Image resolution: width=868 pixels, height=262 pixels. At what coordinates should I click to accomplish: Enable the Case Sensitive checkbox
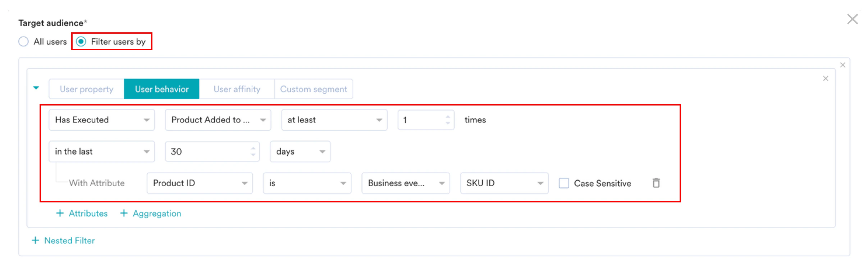[x=563, y=183]
